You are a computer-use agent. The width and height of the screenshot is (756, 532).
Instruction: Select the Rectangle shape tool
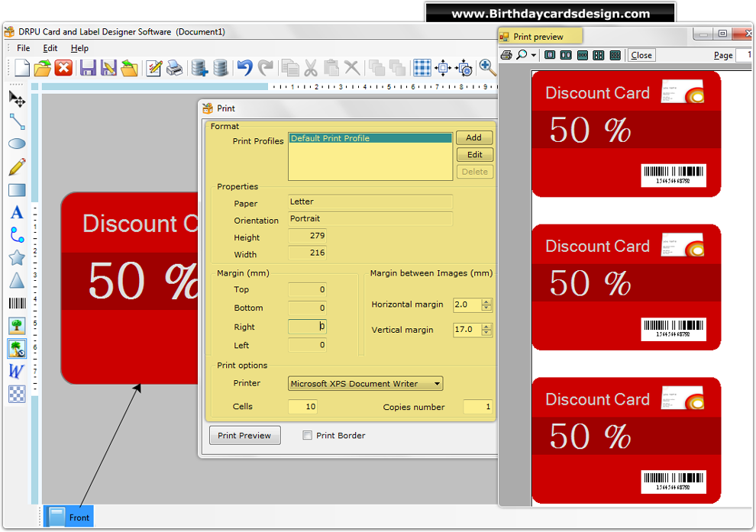(17, 190)
